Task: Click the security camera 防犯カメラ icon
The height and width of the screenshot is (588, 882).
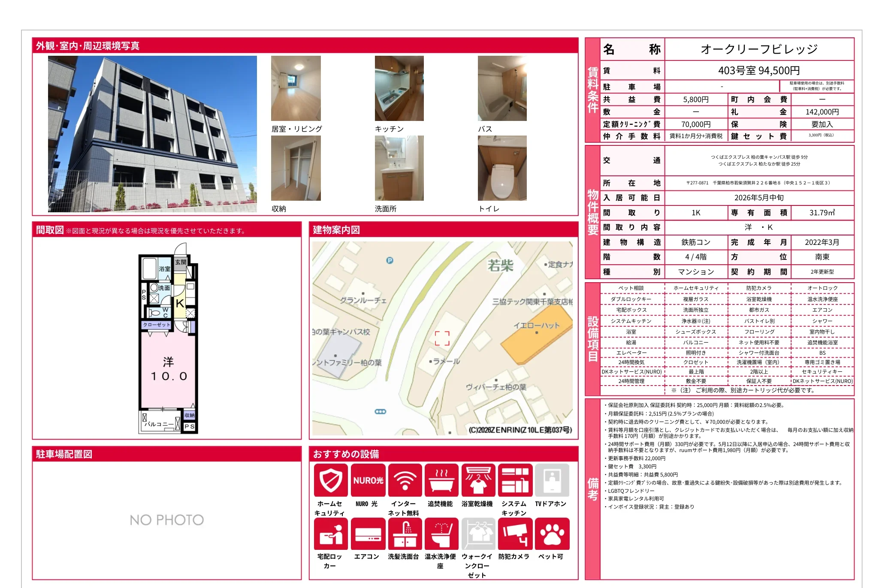Action: pos(515,534)
